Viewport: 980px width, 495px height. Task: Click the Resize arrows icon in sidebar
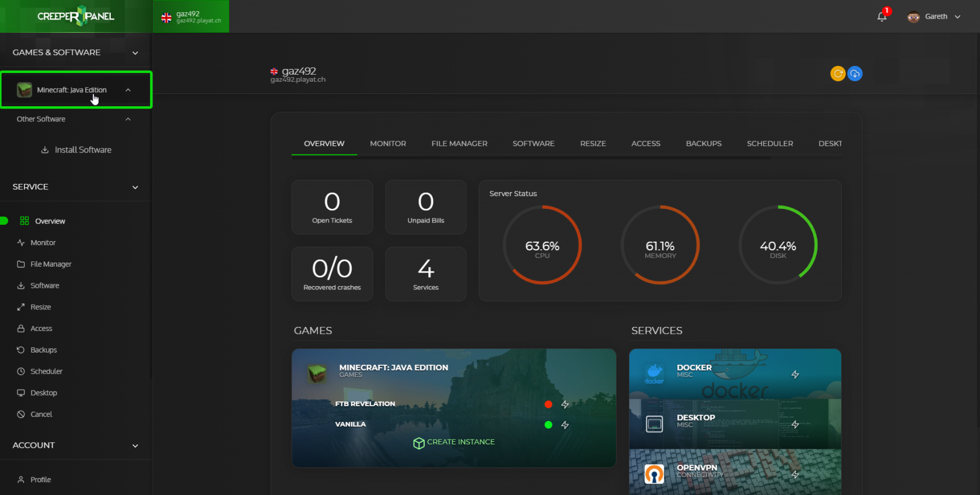(21, 307)
